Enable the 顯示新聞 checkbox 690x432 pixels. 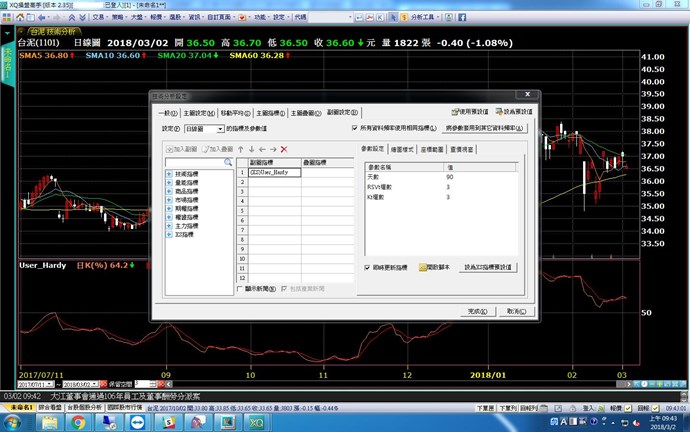point(241,287)
